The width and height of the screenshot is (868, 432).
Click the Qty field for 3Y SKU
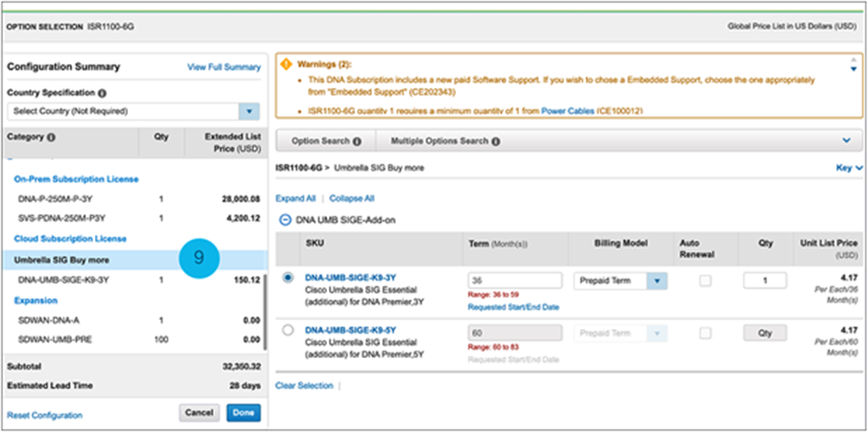(765, 281)
